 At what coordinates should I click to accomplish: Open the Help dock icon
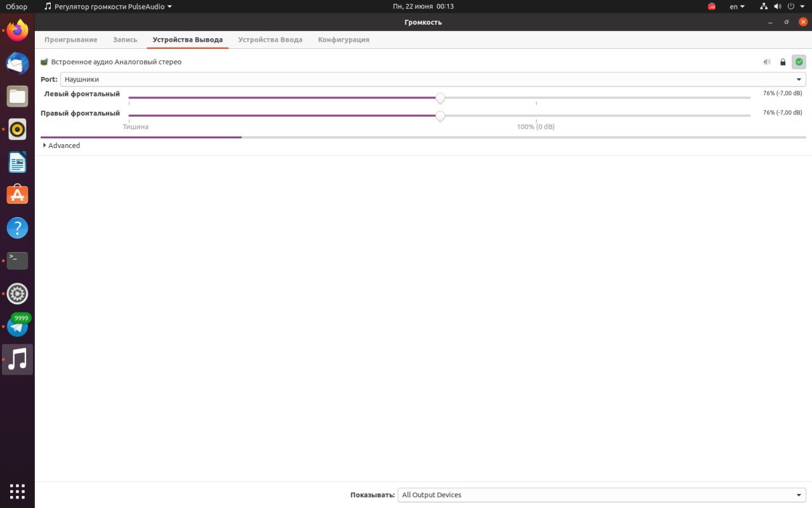17,228
